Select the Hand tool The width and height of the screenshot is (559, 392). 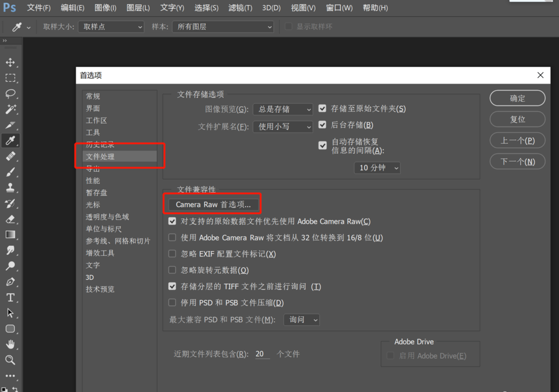click(10, 344)
